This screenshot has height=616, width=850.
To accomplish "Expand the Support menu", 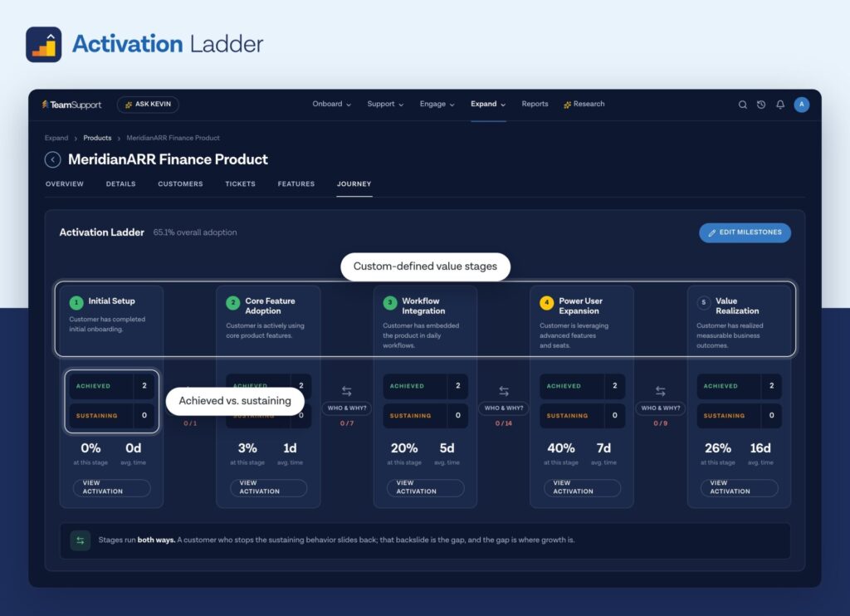I will point(385,104).
